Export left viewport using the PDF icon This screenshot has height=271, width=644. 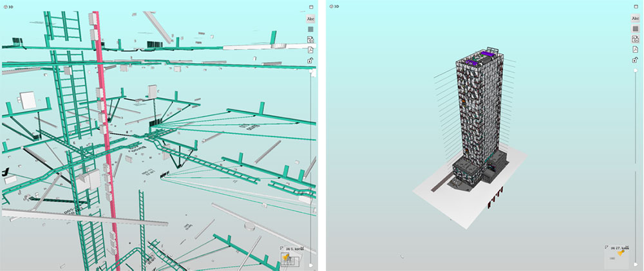pos(310,50)
